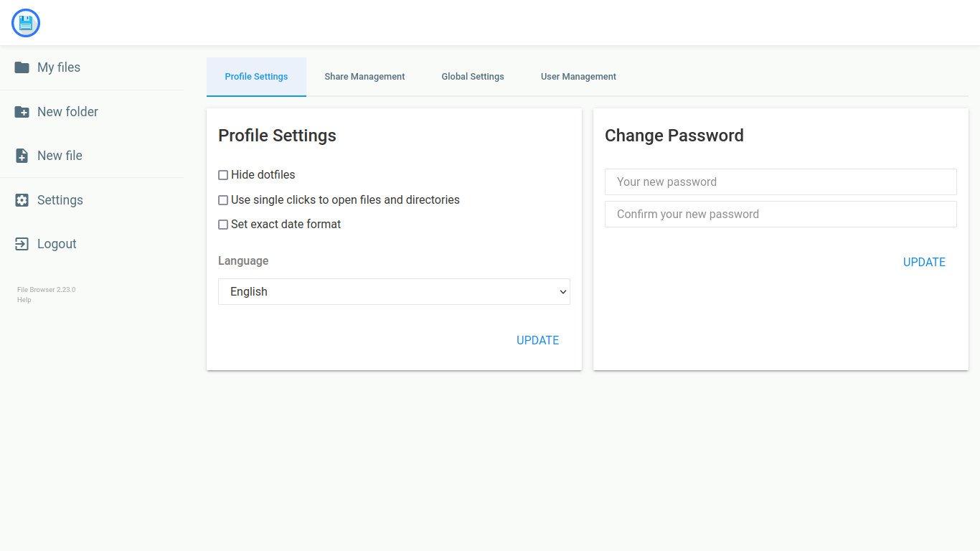
Task: Switch to the Share Management tab
Action: coord(364,77)
